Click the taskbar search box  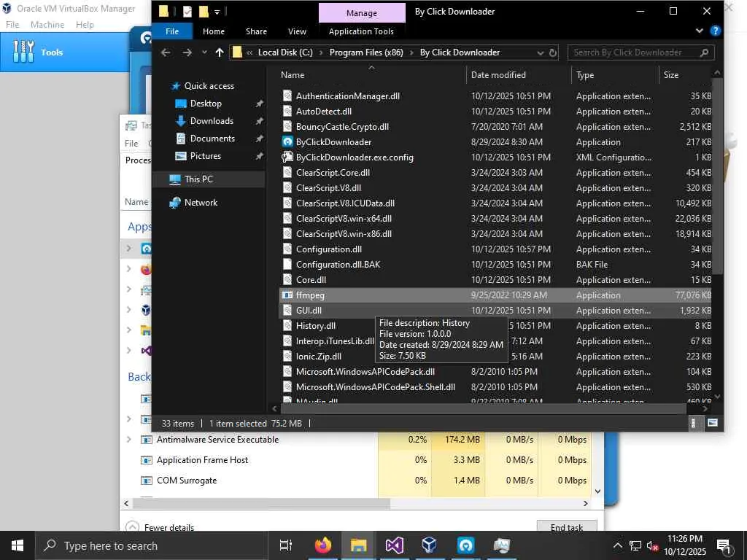coord(152,545)
